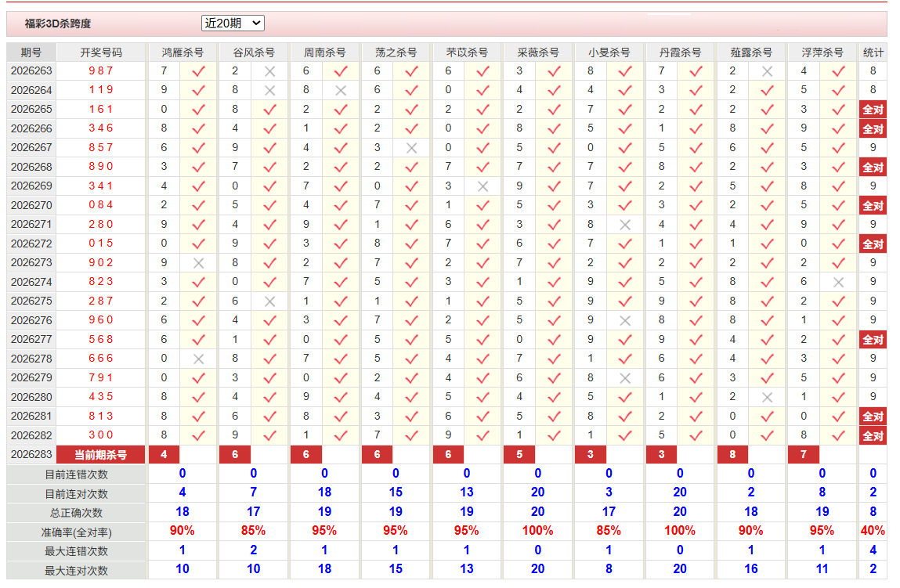
Task: Click the X mark for 芣苡杀号 in row 2026269
Action: 483,186
